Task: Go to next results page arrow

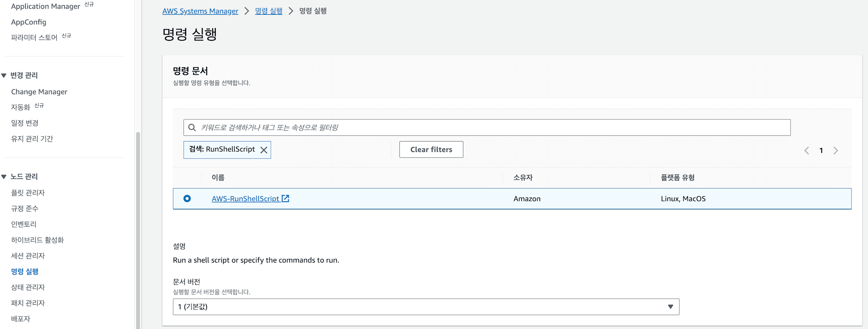Action: tap(836, 151)
